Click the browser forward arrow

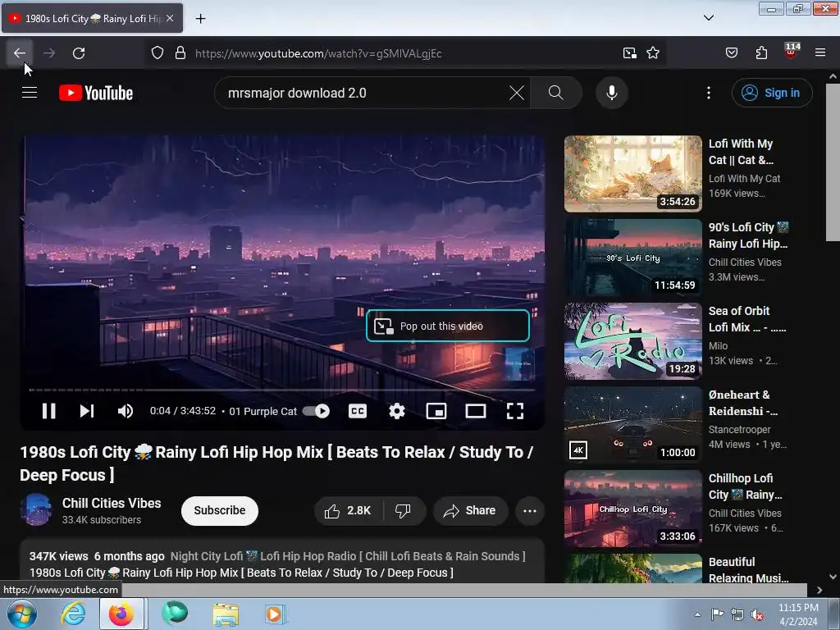click(x=49, y=53)
